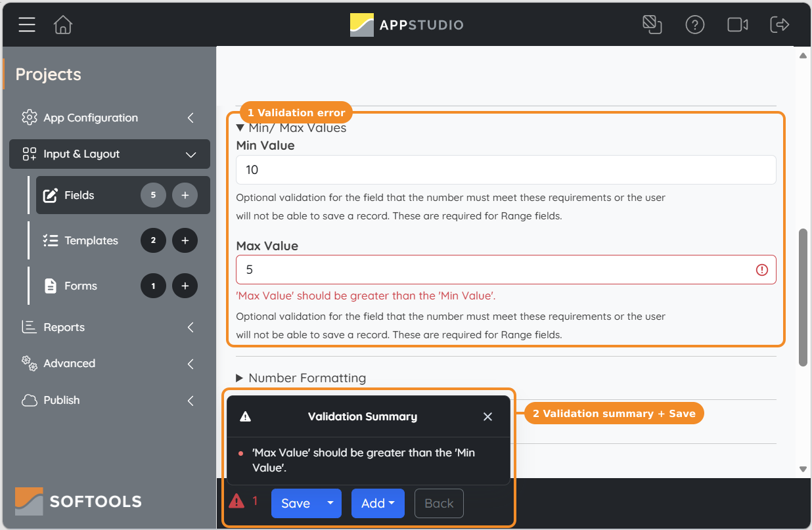Viewport: 812px width, 530px height.
Task: Click the AppStudio logo
Action: click(x=407, y=25)
